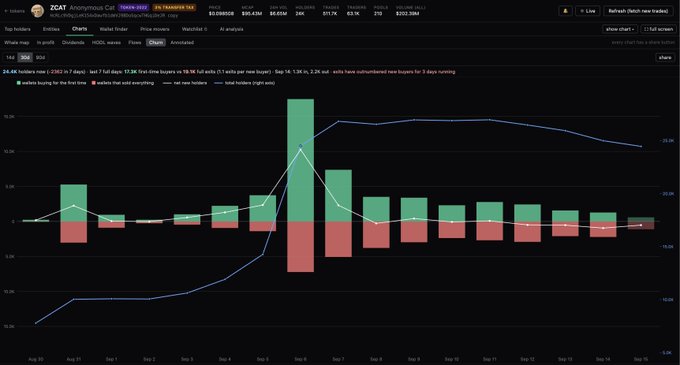Click the price value $0.098508
Screen dimensions: 680x365
(x=221, y=14)
